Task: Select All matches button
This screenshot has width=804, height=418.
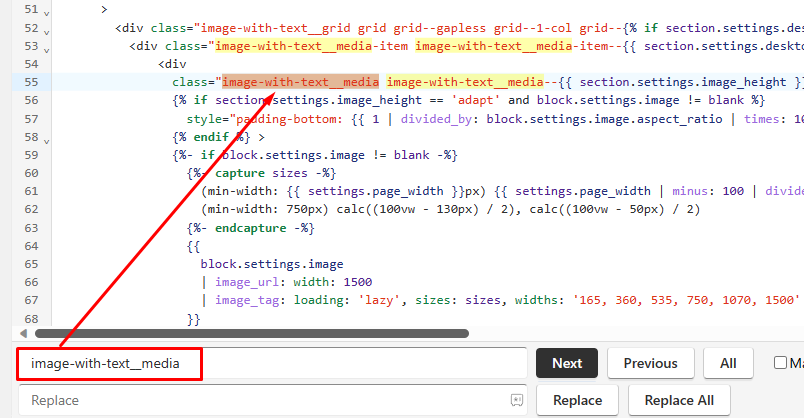Action: pos(728,363)
